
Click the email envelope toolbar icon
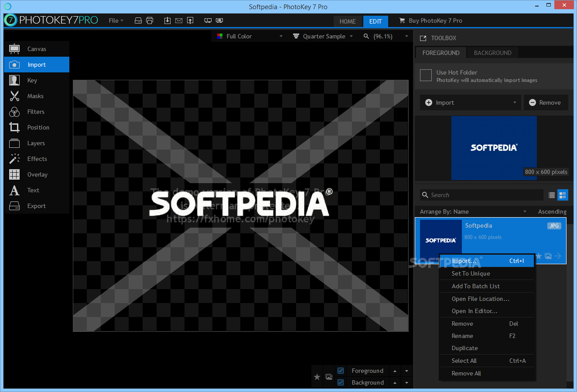pos(179,20)
